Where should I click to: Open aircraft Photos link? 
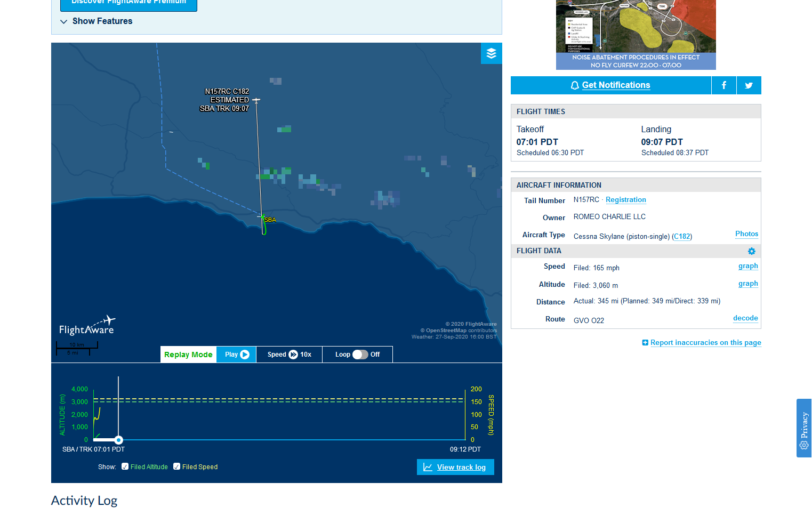click(x=746, y=234)
